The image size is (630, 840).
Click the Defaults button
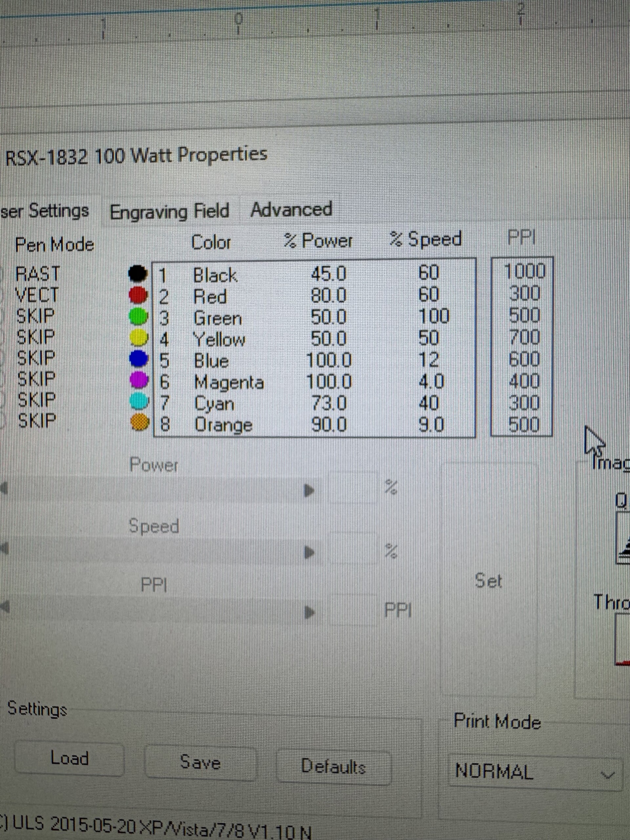coord(333,766)
